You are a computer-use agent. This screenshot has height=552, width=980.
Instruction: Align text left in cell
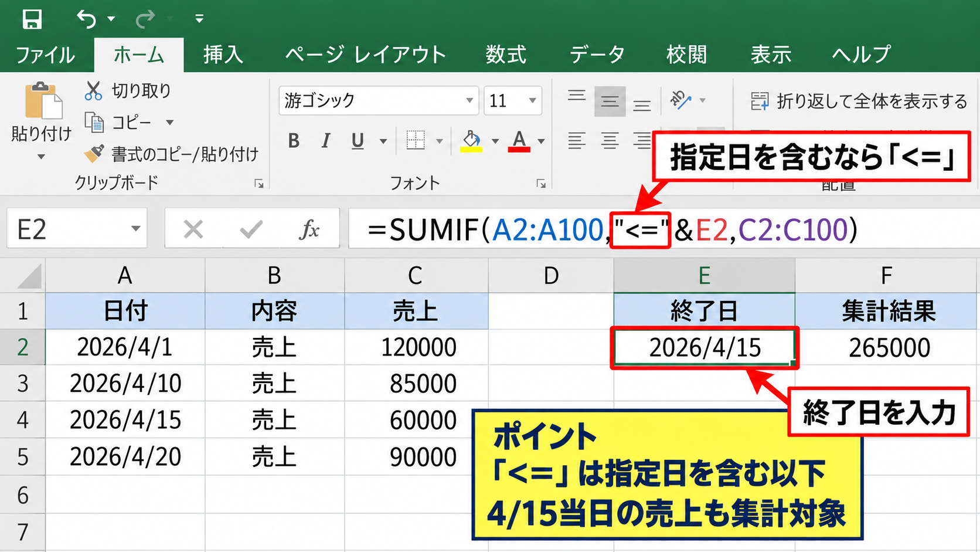tap(577, 141)
